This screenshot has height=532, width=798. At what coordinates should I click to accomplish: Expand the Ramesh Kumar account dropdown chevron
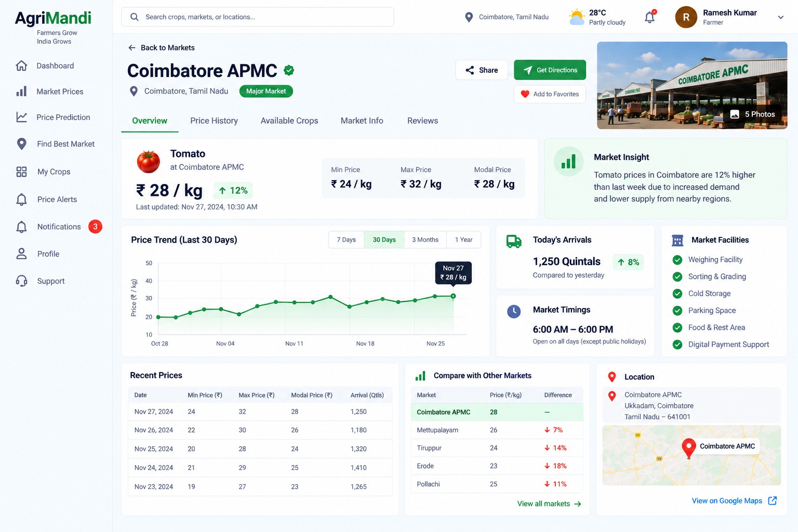(x=780, y=17)
